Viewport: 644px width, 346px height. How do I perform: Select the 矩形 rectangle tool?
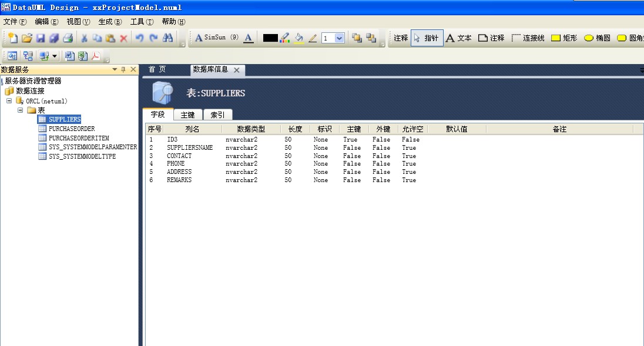(564, 38)
